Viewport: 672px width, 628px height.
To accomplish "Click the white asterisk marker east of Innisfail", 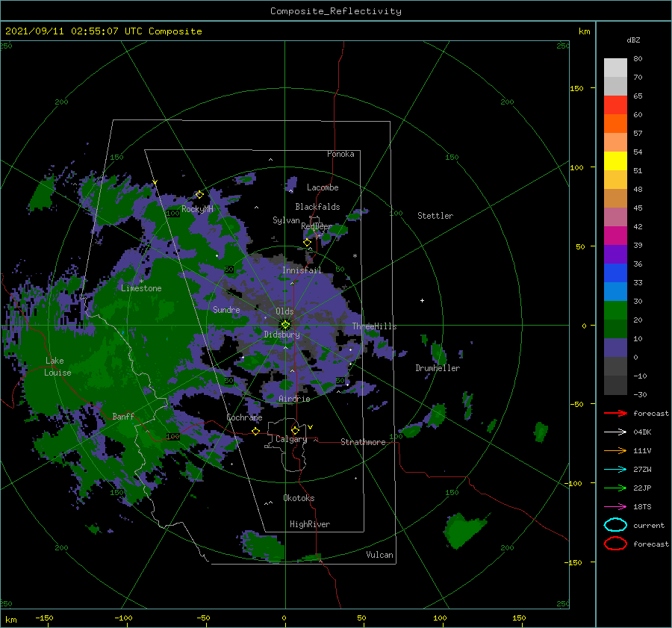I will tap(355, 256).
